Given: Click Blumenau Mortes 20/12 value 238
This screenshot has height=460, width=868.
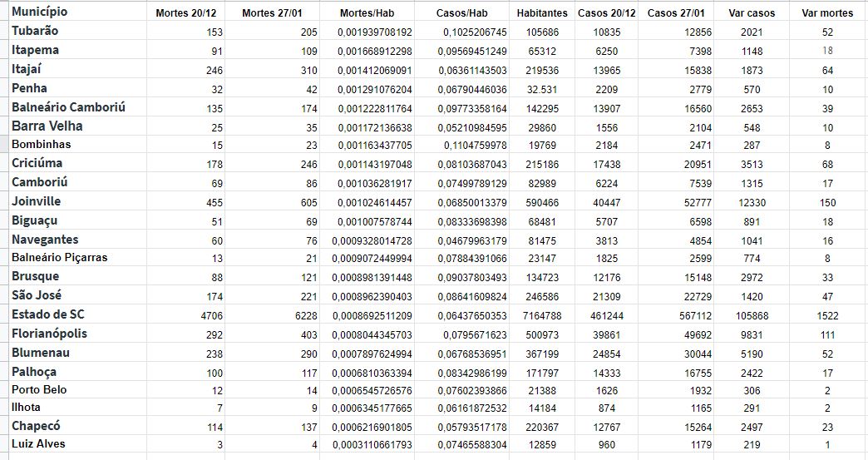Looking at the screenshot, I should (x=215, y=354).
